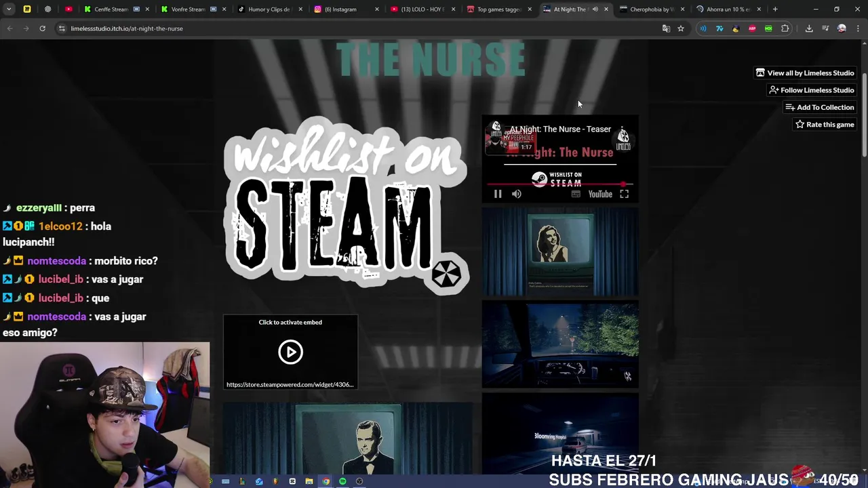
Task: Open car dashboard night road screenshot
Action: coord(560,345)
